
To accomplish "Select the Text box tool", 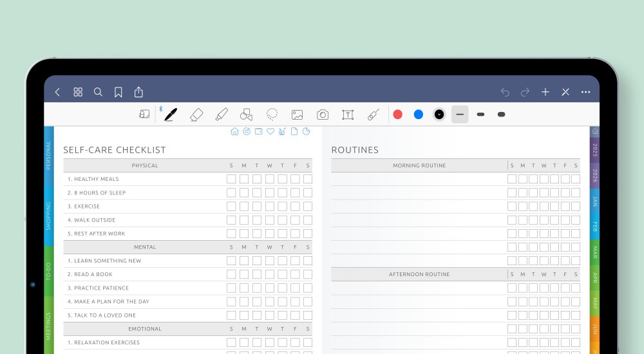I will tap(348, 115).
